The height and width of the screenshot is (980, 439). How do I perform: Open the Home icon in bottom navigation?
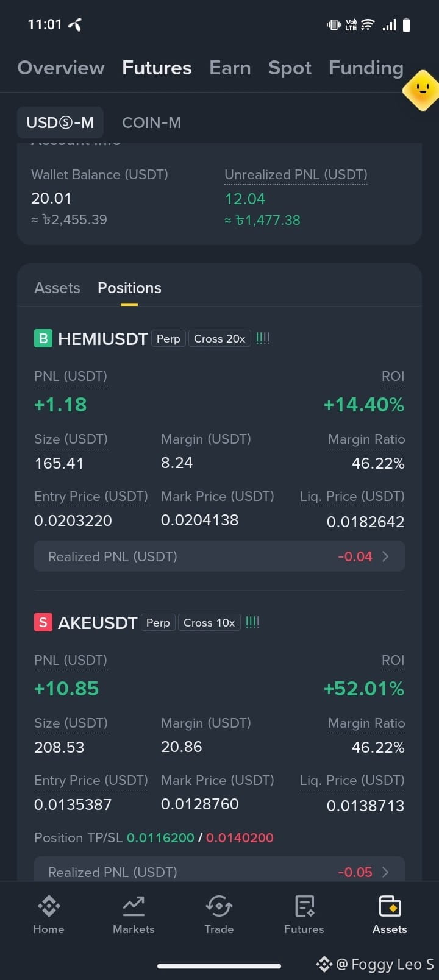[49, 906]
